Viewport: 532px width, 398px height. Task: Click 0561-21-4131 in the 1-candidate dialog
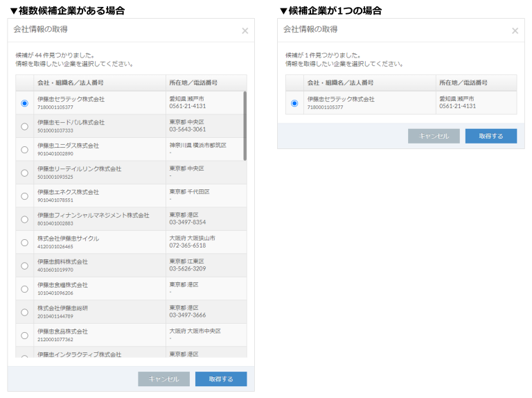pos(457,106)
